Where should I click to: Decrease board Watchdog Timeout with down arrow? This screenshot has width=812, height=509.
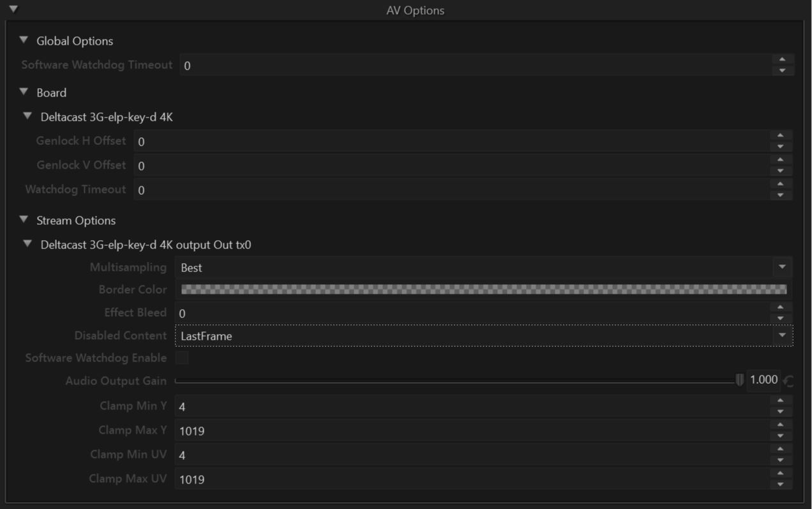click(780, 195)
